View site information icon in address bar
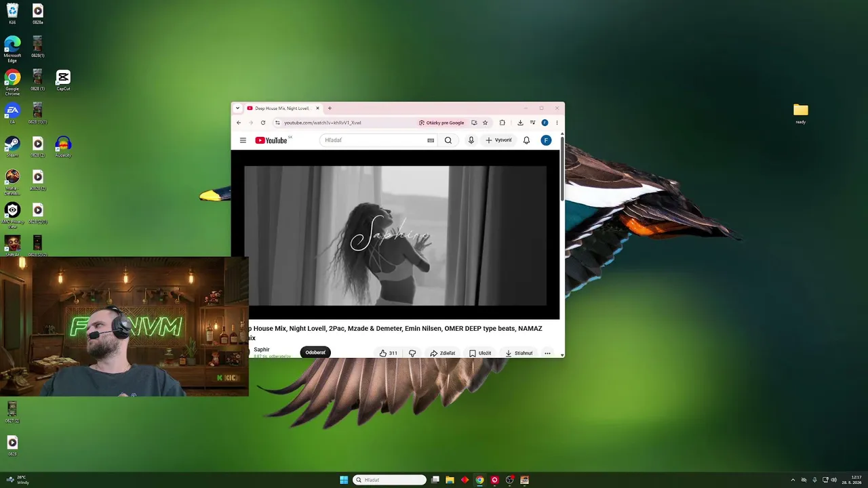868x488 pixels. (277, 123)
